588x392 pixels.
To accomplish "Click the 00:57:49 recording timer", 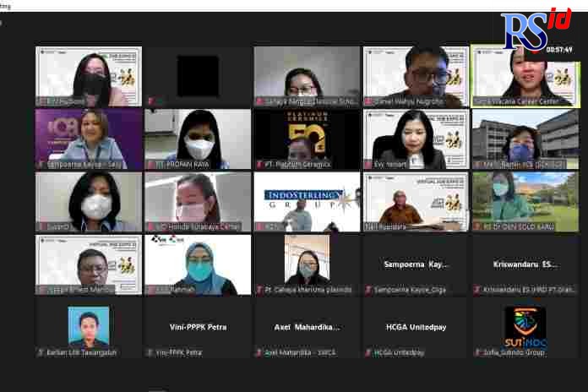I will 558,50.
